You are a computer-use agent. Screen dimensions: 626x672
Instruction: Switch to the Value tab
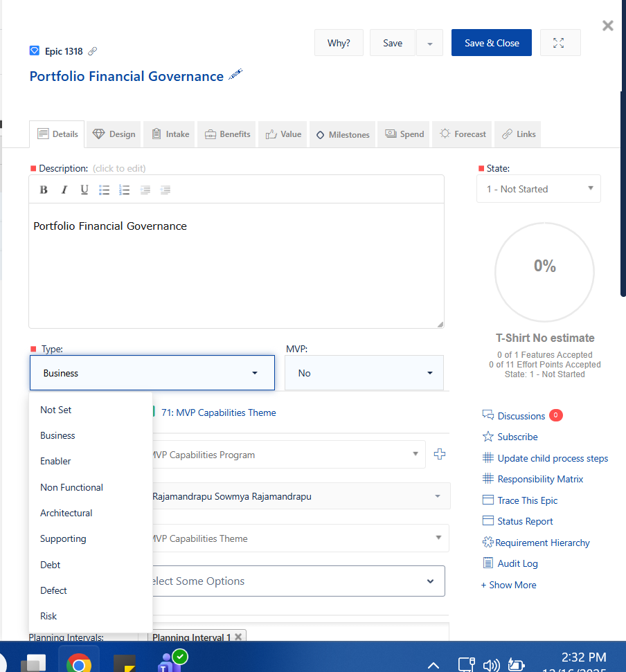click(x=283, y=134)
